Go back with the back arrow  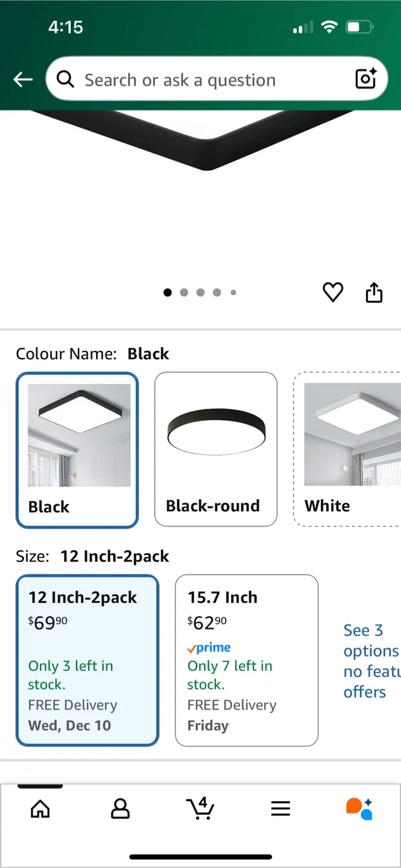[22, 79]
